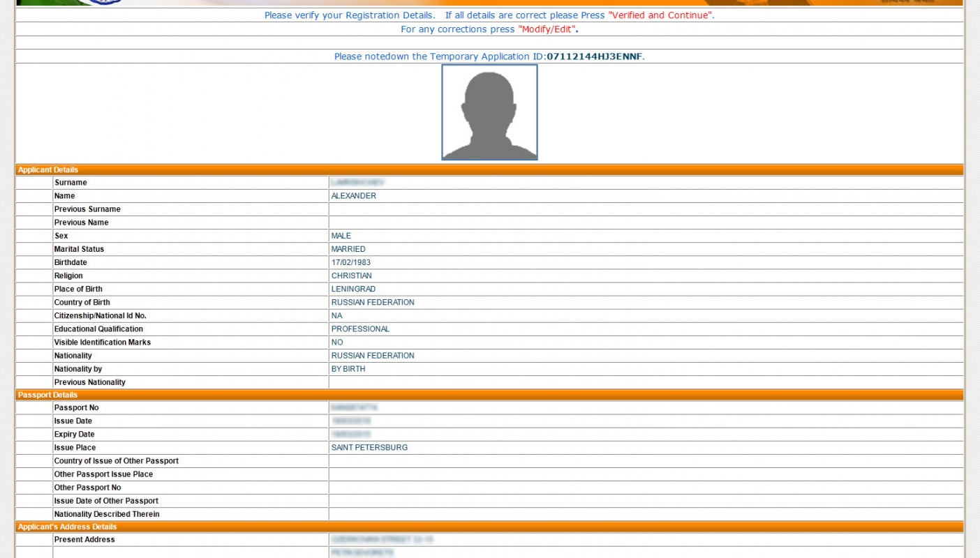
Task: Click the Religion value CHRISTIAN
Action: [x=352, y=276]
